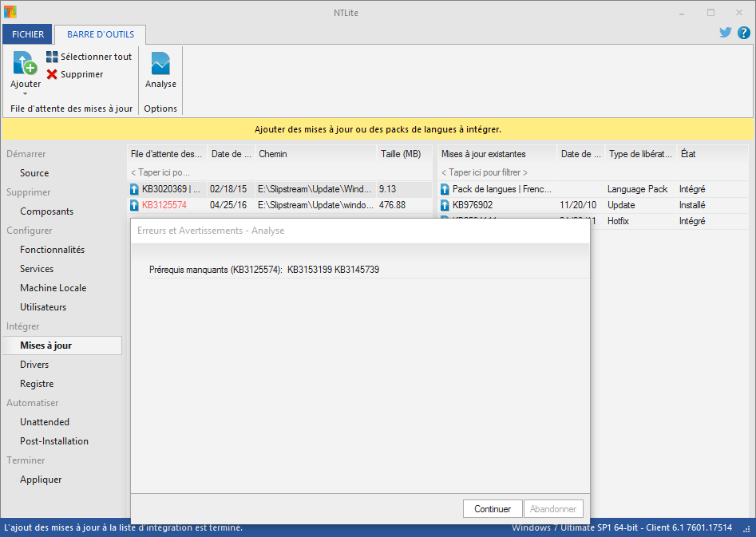The image size is (756, 537).
Task: Click the 04/25/16 date cell
Action: click(228, 205)
